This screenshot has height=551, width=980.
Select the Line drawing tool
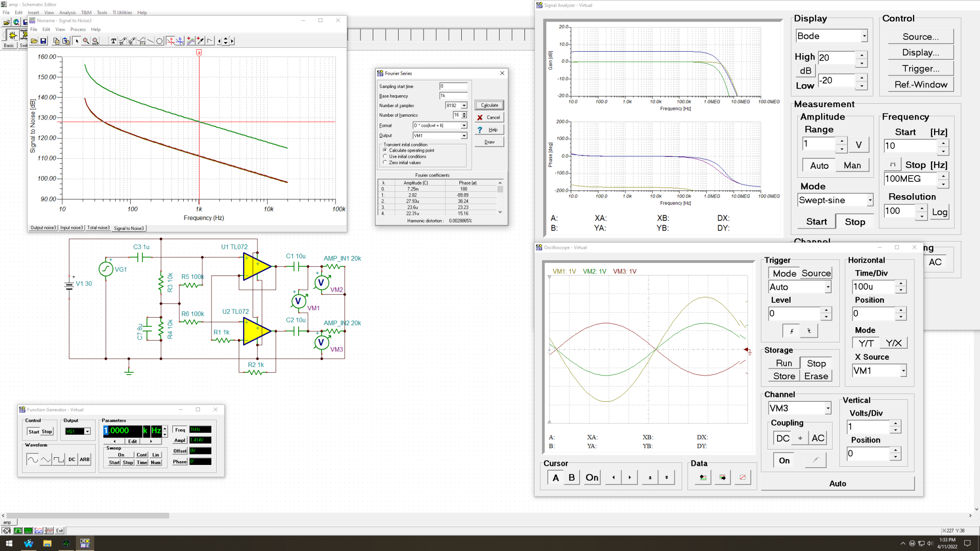(x=150, y=41)
